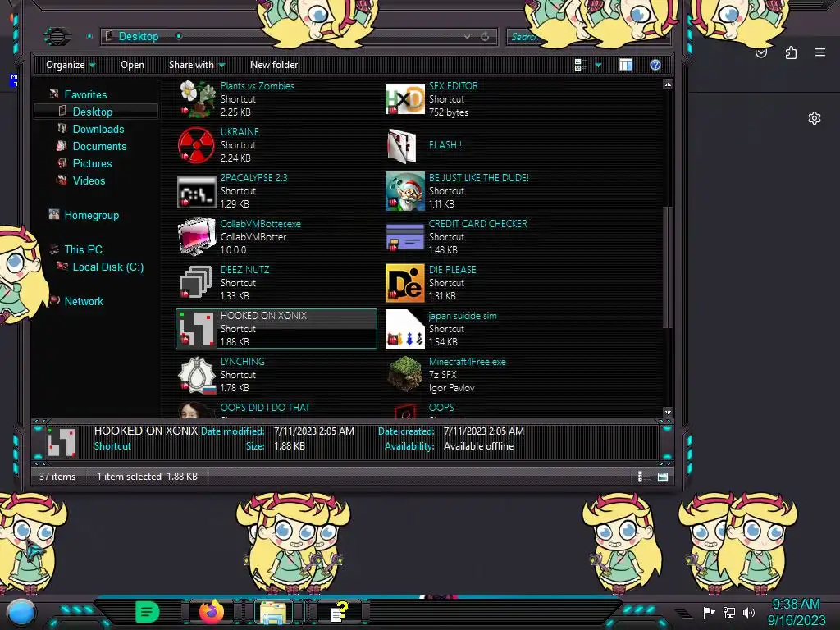Toggle the preview pane icon
The image size is (840, 630).
626,65
